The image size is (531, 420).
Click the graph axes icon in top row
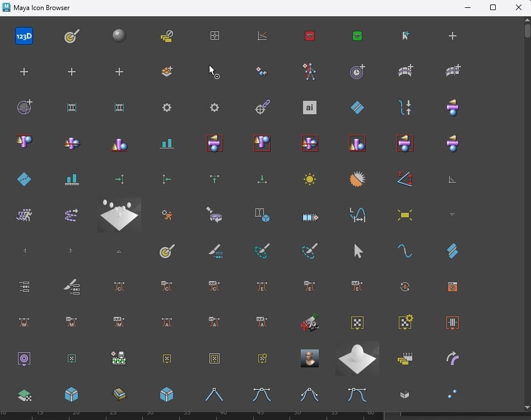coord(262,35)
